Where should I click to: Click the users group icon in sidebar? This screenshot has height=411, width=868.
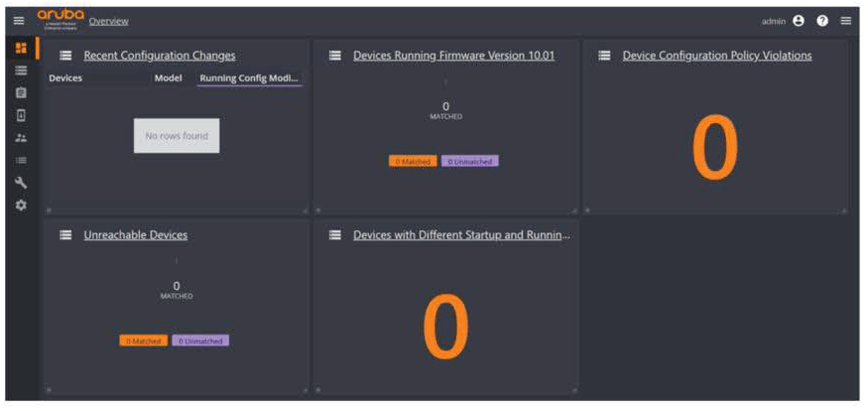point(21,138)
